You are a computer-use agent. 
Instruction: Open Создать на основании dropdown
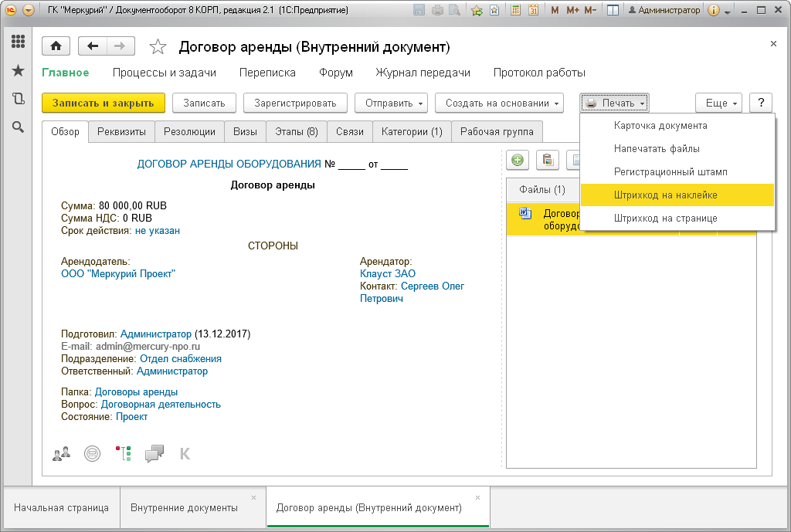point(499,103)
